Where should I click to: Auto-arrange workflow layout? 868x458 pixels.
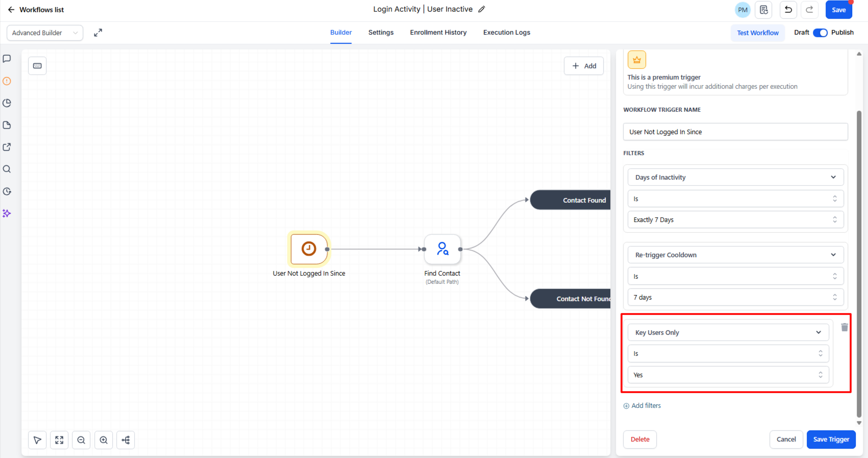pos(126,440)
